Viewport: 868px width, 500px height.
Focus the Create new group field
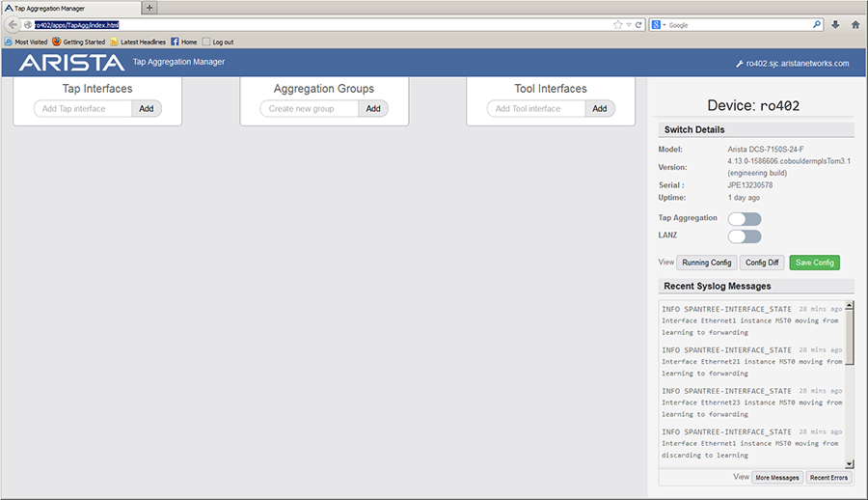point(309,109)
